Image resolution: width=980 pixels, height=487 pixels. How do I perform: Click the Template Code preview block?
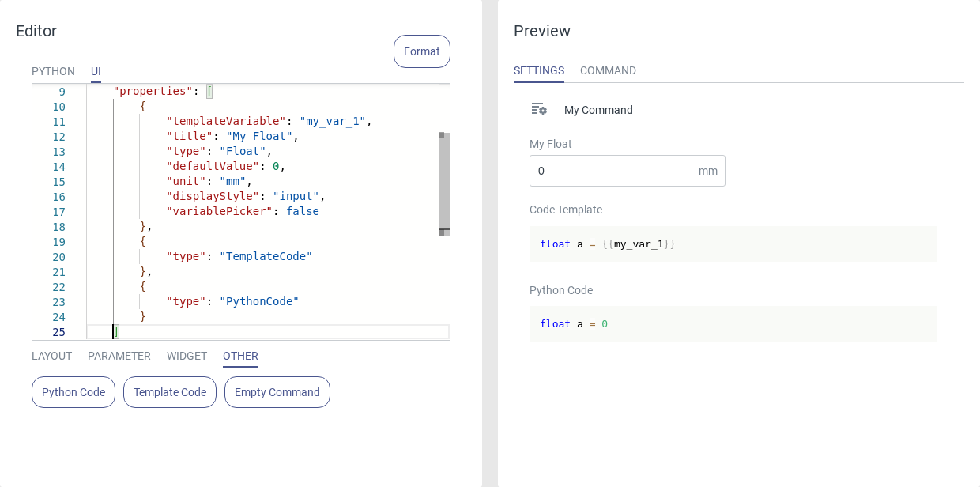[733, 244]
